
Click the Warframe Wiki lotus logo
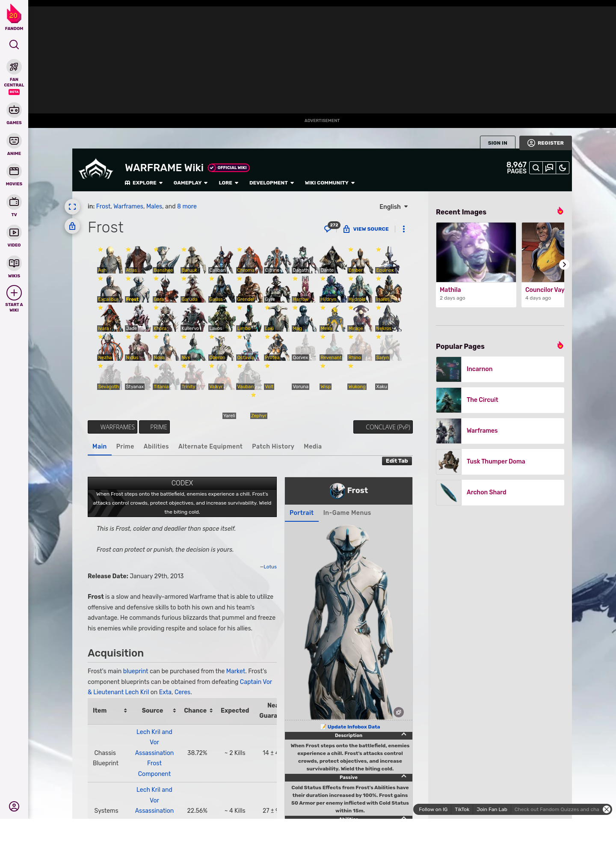point(96,169)
